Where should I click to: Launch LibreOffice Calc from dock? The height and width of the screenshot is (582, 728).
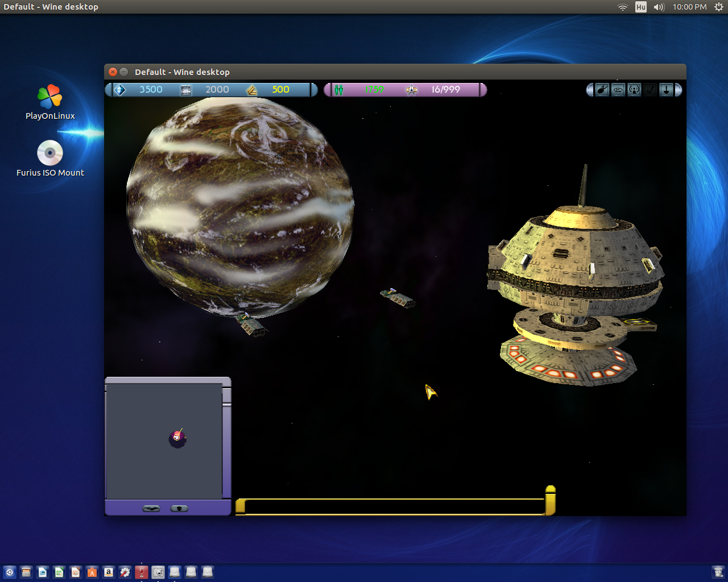coord(59,572)
